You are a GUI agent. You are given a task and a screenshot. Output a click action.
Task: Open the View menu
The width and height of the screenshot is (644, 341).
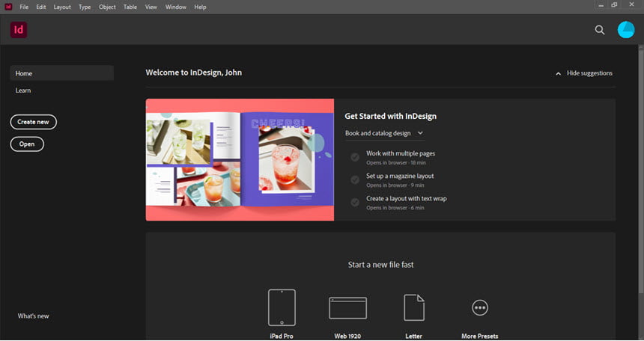pyautogui.click(x=151, y=7)
